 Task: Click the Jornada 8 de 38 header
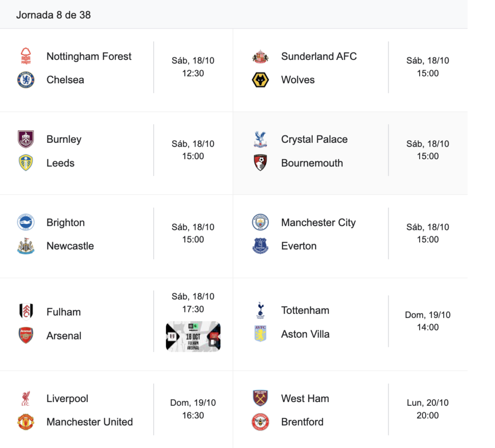[x=53, y=15]
